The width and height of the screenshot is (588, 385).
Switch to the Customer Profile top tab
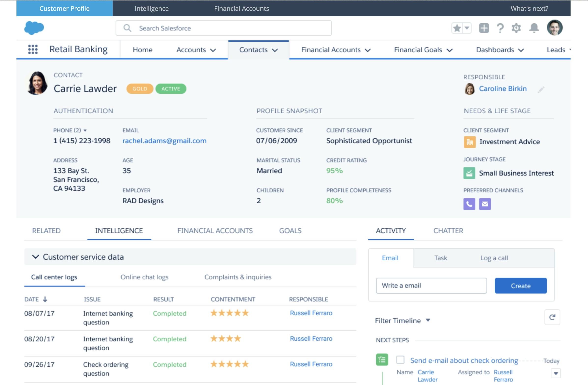65,8
